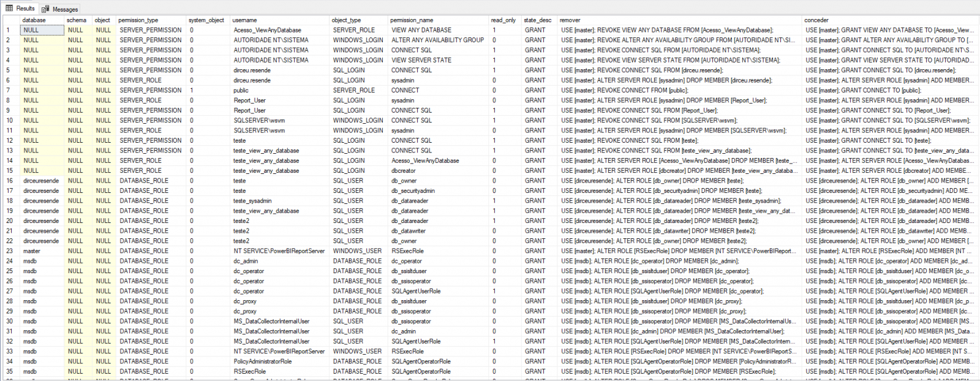Viewport: 980px width, 381px height.
Task: Select the read_only column header
Action: 503,20
